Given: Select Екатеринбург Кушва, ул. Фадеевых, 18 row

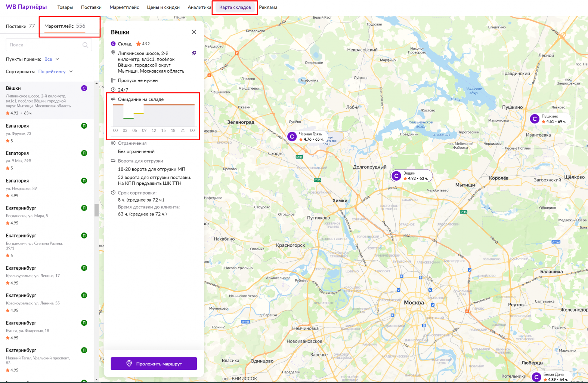Looking at the screenshot, I should [x=47, y=330].
